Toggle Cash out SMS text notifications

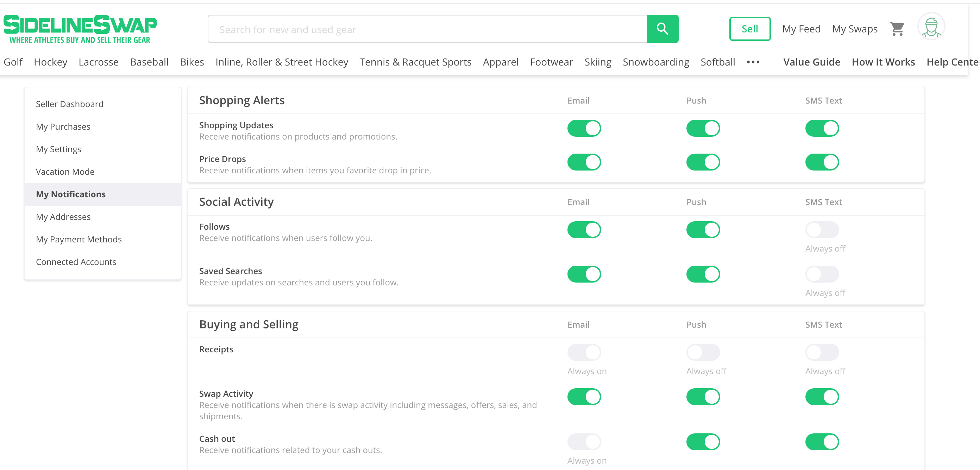tap(822, 442)
